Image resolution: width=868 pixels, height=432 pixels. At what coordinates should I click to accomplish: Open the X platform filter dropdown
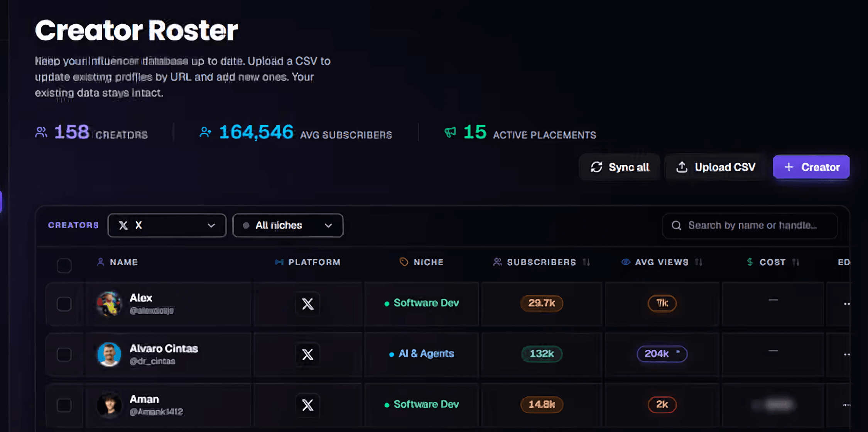(x=167, y=225)
